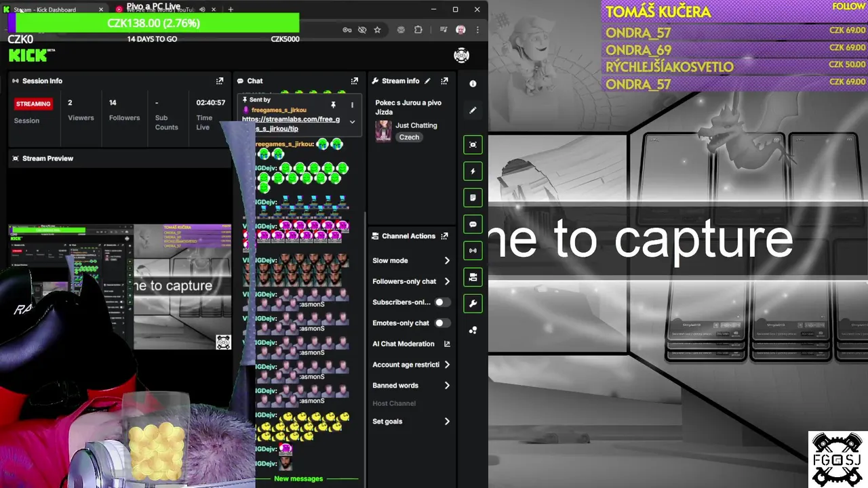The height and width of the screenshot is (488, 868).
Task: Click the three-dots cluster sidebar icon
Action: (473, 330)
